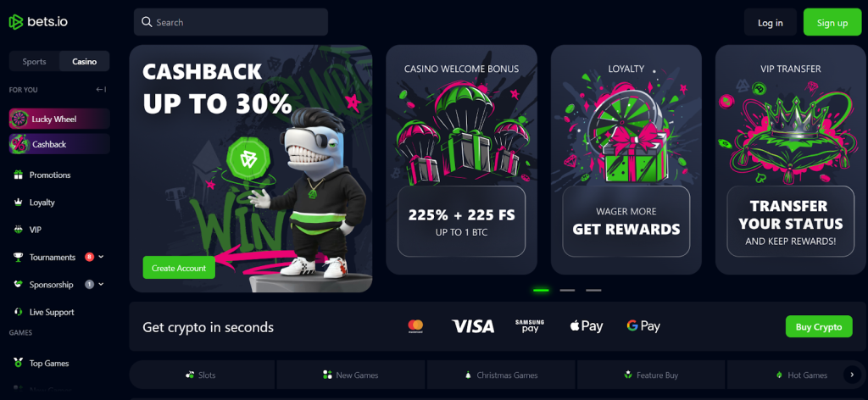The image size is (868, 400).
Task: Select the VIP diamond icon
Action: pos(18,230)
